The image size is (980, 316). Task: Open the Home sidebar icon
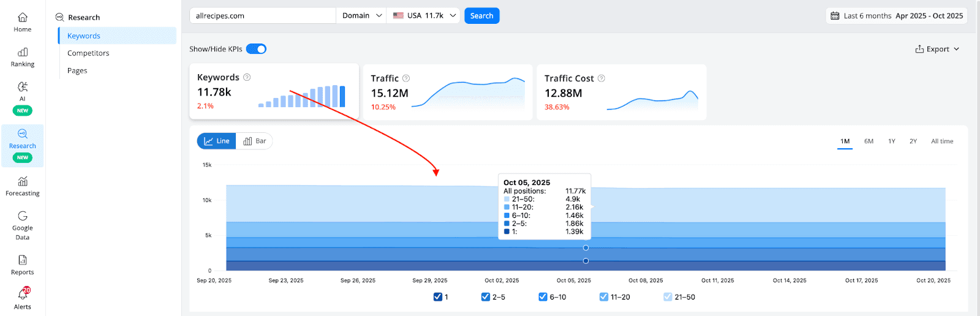pyautogui.click(x=23, y=17)
